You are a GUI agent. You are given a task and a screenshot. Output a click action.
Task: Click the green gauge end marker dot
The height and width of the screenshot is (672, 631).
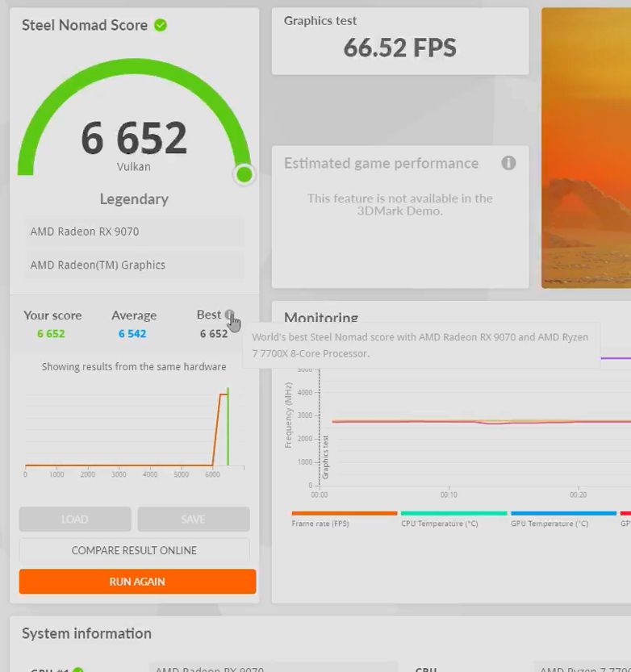[244, 174]
